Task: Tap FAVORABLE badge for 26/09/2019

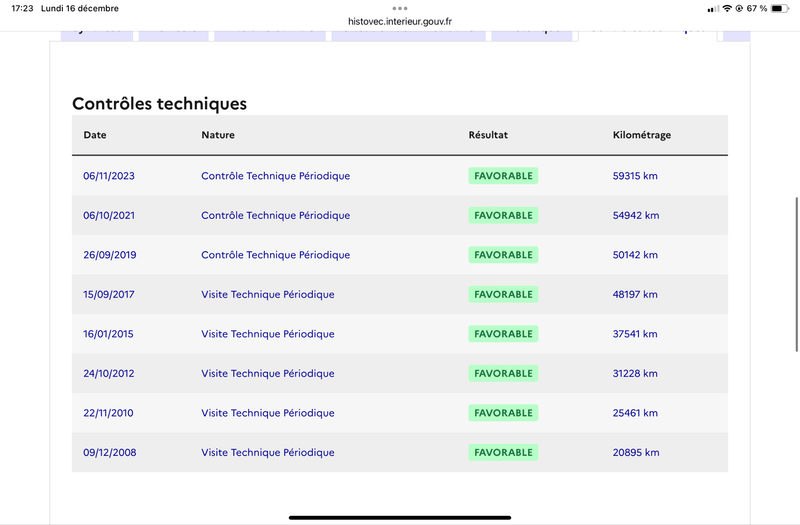Action: click(503, 255)
